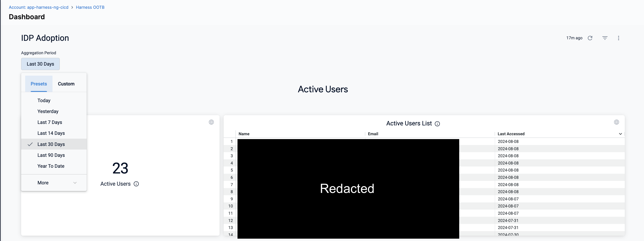Select the Presets tab

click(39, 84)
